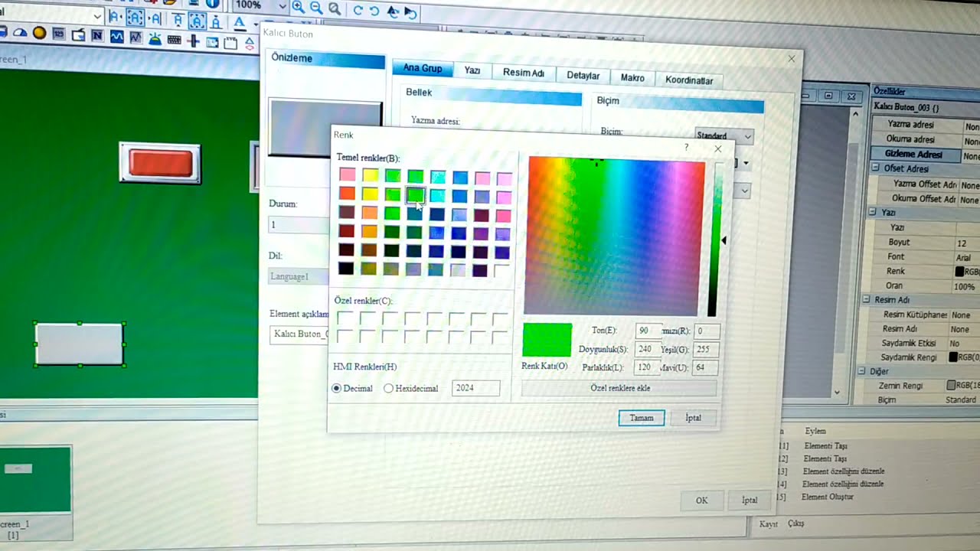This screenshot has width=980, height=551.
Task: Select the numeric display 123 element tool
Action: coord(59,34)
